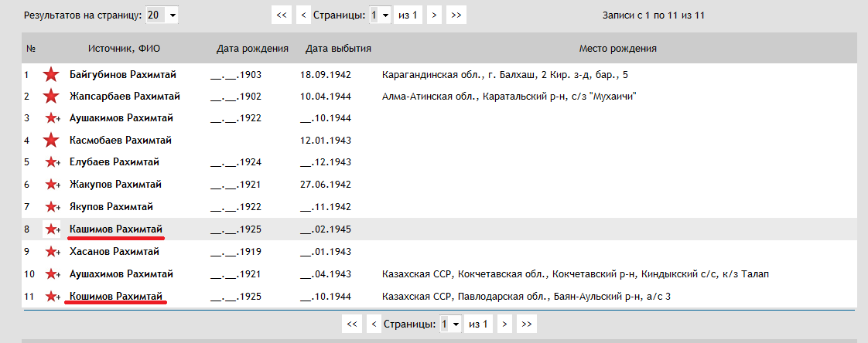This screenshot has width=868, height=343.
Task: Click star-plus icon beside Кошимов Рахимтай
Action: click(53, 297)
